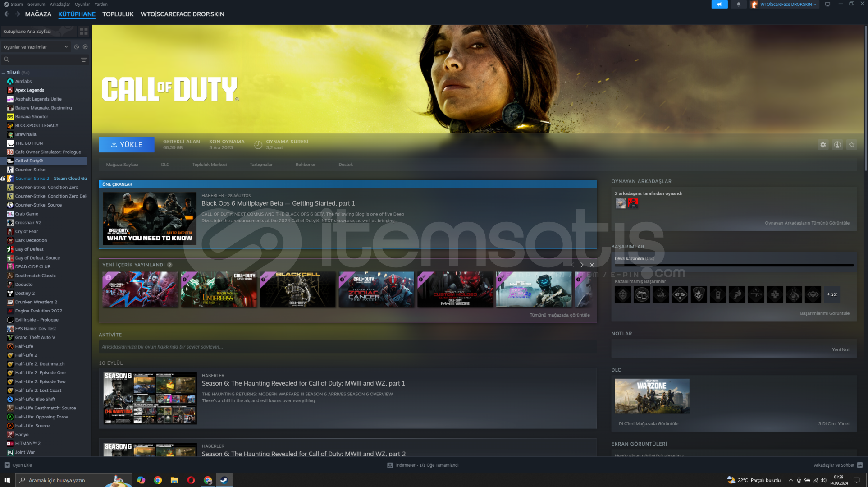Open Black Ops 6 Beta news thumbnail

pyautogui.click(x=150, y=218)
